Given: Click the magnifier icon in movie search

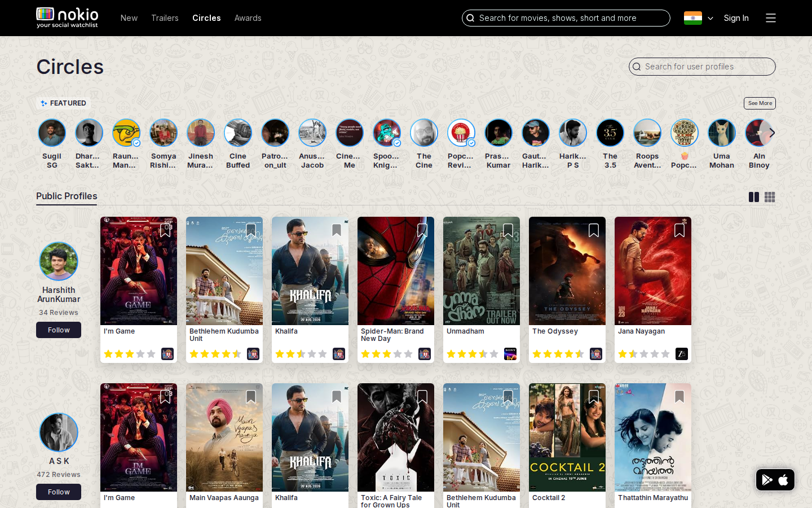Looking at the screenshot, I should [x=470, y=18].
